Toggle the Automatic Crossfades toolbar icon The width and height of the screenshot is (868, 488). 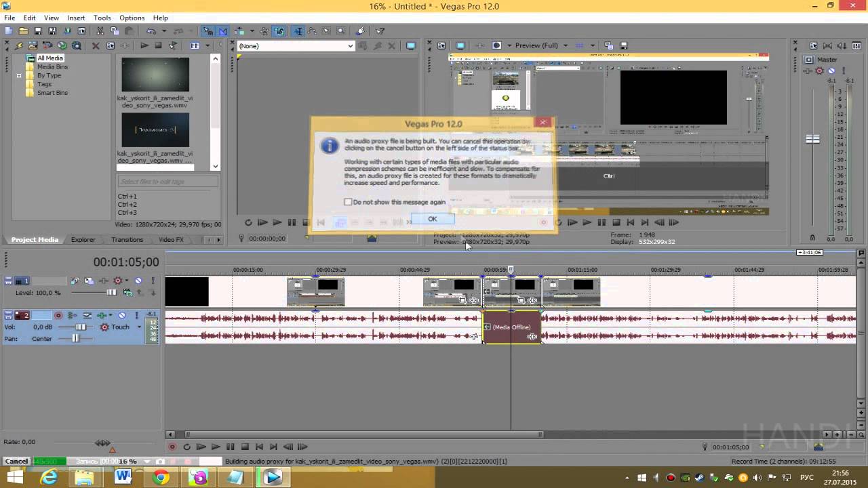222,31
